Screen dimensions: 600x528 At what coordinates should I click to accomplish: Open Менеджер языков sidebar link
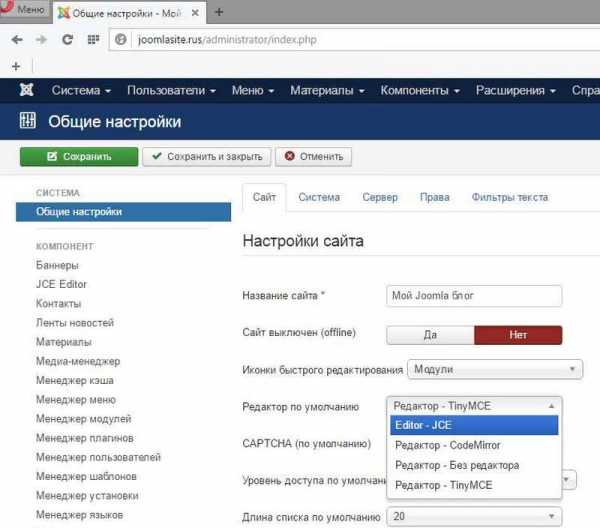tap(80, 515)
